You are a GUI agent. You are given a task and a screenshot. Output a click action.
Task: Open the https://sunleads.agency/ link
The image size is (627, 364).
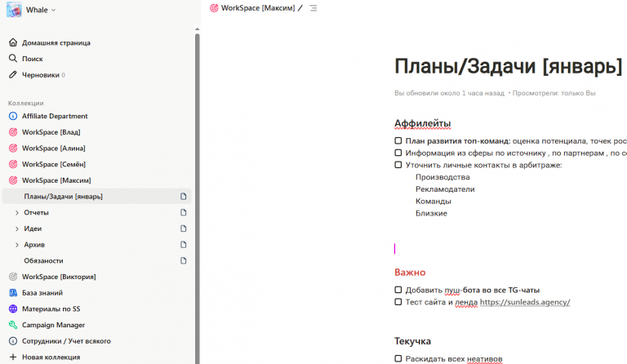(x=525, y=302)
